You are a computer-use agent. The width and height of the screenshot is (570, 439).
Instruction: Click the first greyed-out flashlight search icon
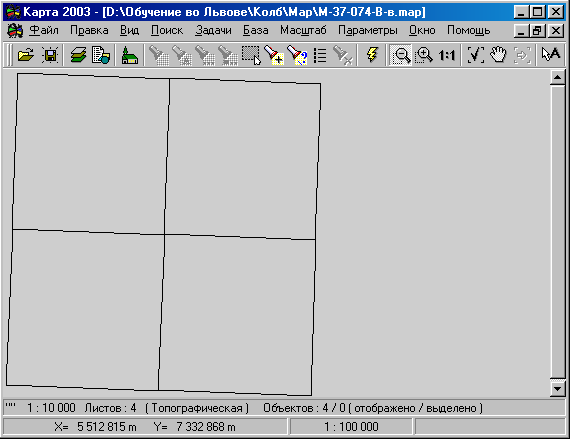tap(158, 55)
